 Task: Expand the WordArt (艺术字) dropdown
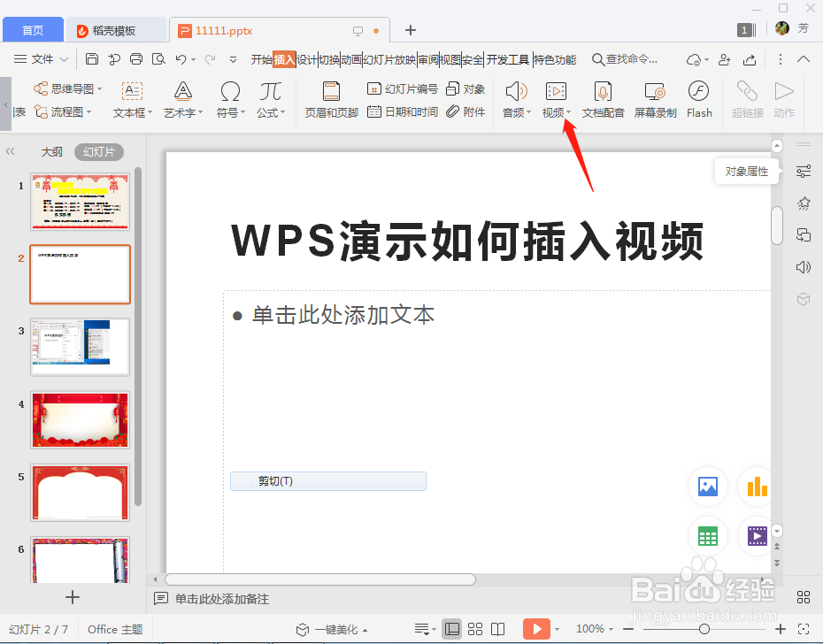point(201,111)
